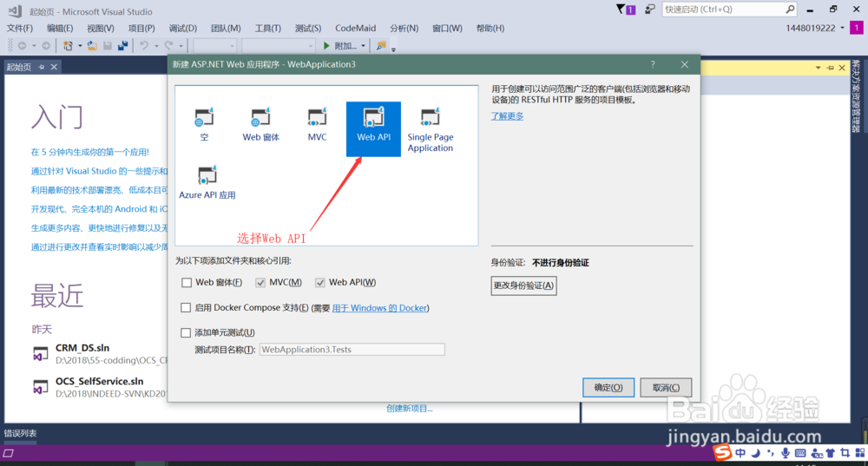Viewport: 868px width, 466px height.
Task: Open the 工具(T) menu
Action: [268, 29]
